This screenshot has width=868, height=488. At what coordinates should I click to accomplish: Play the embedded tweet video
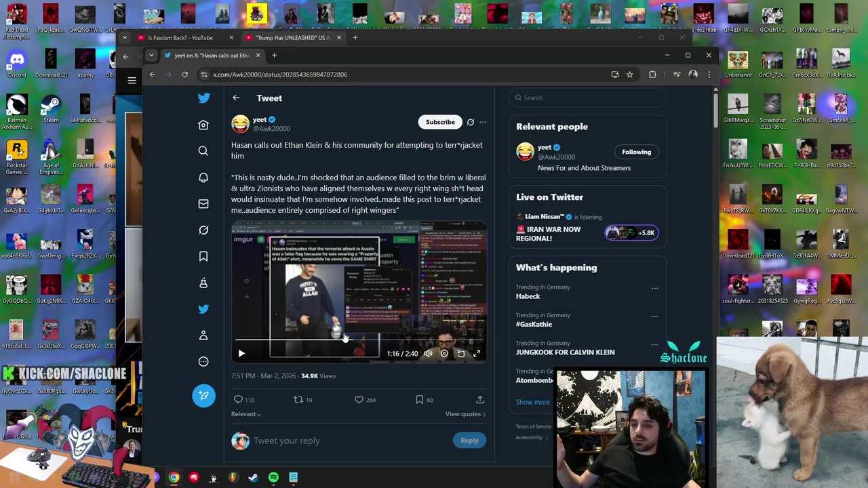point(241,353)
